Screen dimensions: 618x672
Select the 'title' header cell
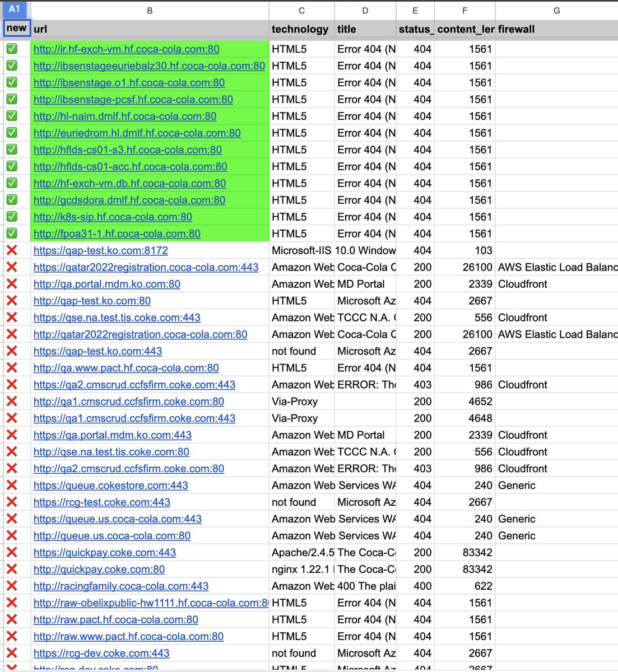(365, 29)
